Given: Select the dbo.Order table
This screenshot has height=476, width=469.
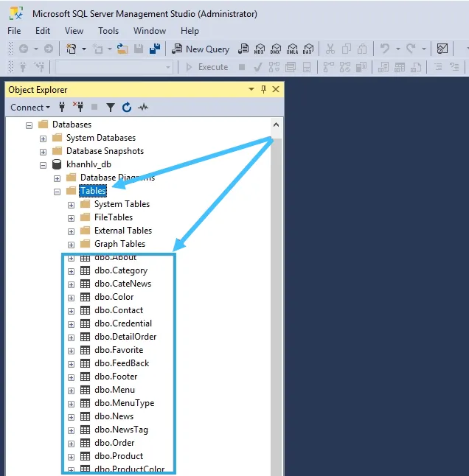Looking at the screenshot, I should (114, 443).
